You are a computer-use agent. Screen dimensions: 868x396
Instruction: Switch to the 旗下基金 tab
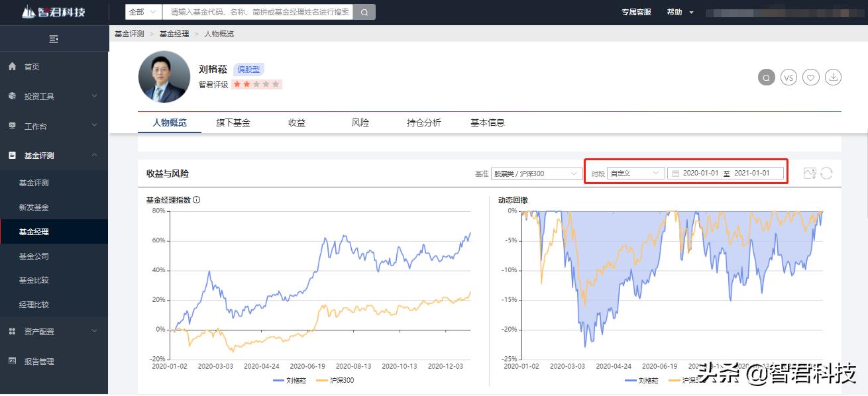tap(233, 123)
